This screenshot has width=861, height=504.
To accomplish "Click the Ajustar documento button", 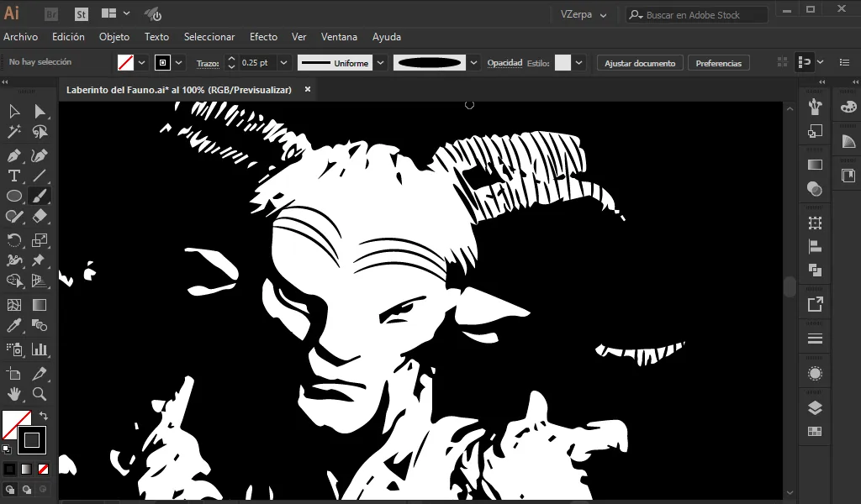I will click(640, 63).
